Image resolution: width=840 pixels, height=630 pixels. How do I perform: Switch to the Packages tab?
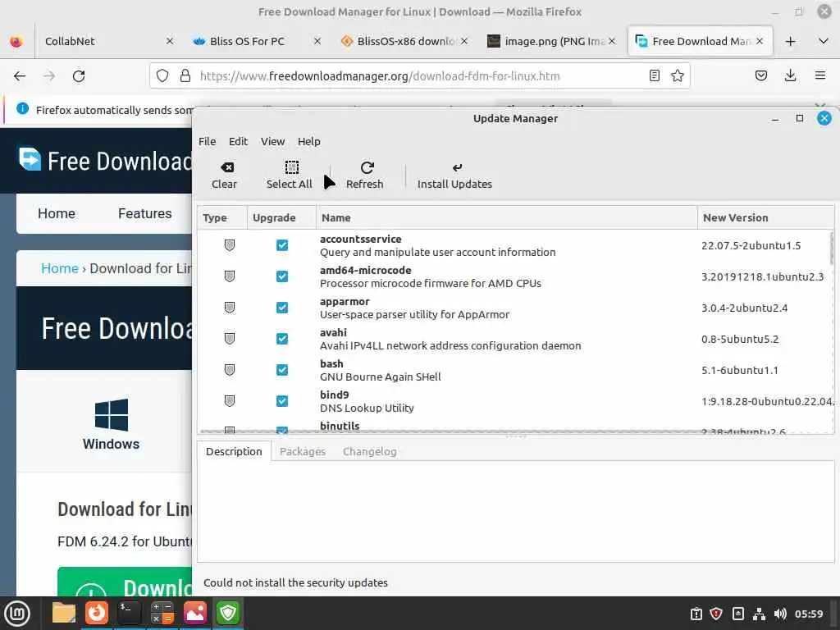tap(303, 452)
